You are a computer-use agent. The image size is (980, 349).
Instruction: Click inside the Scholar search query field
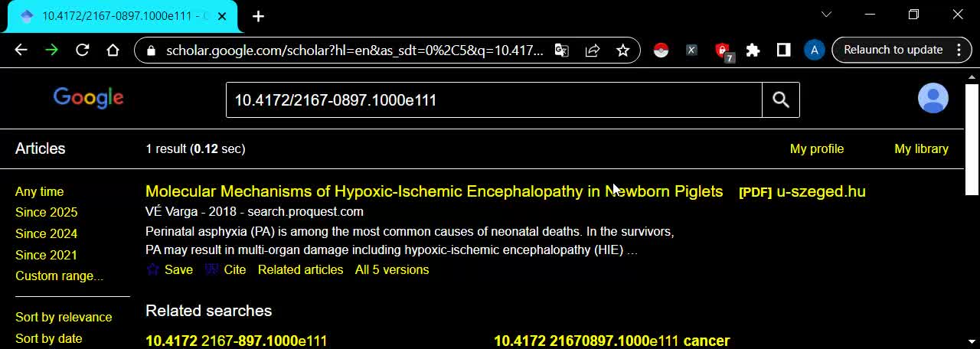(493, 100)
